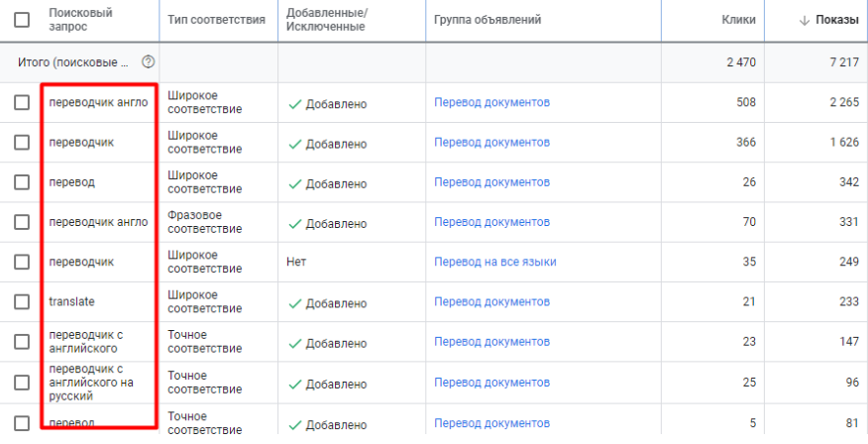
Task: Toggle the checkbox for the row with 2 265 impressions
Action: pos(22,103)
